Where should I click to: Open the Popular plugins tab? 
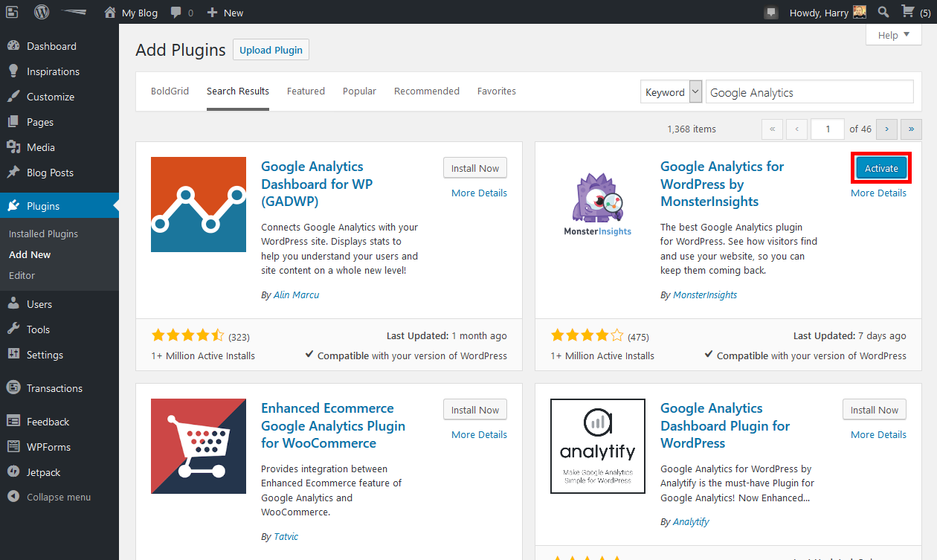coord(359,91)
